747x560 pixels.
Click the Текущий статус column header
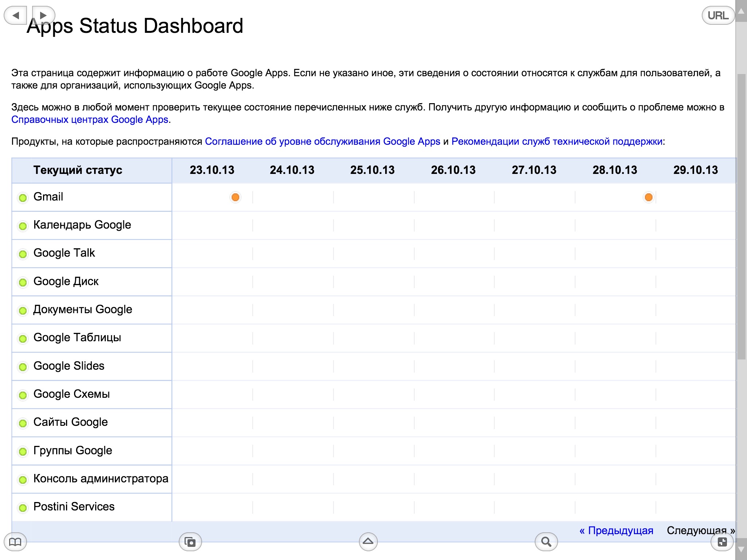(x=78, y=170)
